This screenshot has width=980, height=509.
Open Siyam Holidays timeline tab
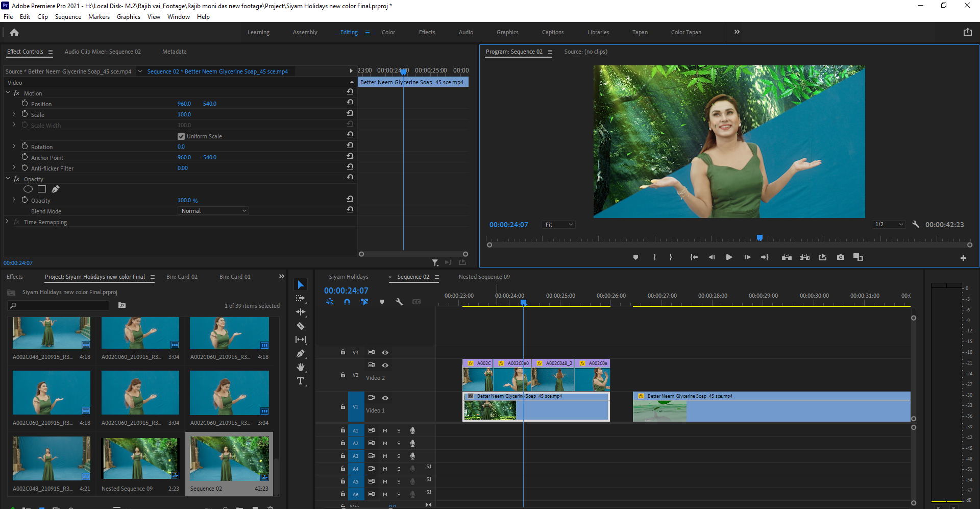point(349,277)
